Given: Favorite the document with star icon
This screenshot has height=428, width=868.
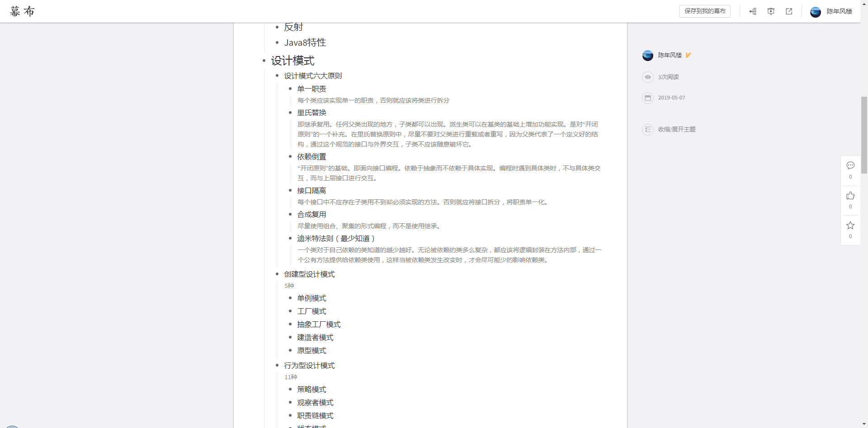Looking at the screenshot, I should (x=850, y=226).
